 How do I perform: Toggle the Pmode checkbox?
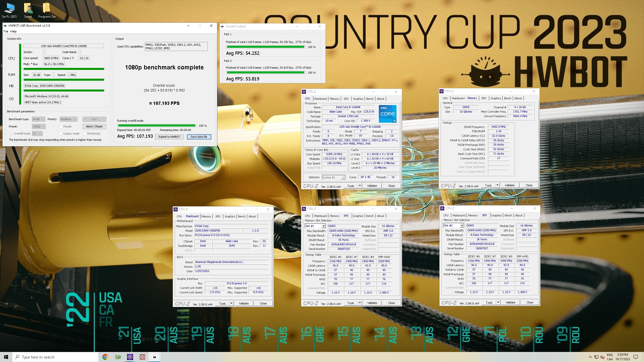[61, 126]
